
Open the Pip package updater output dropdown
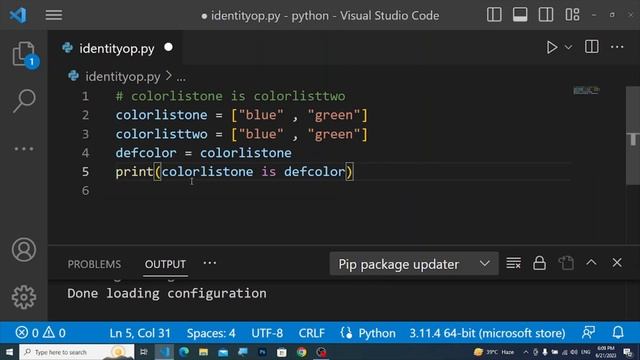[x=414, y=264]
